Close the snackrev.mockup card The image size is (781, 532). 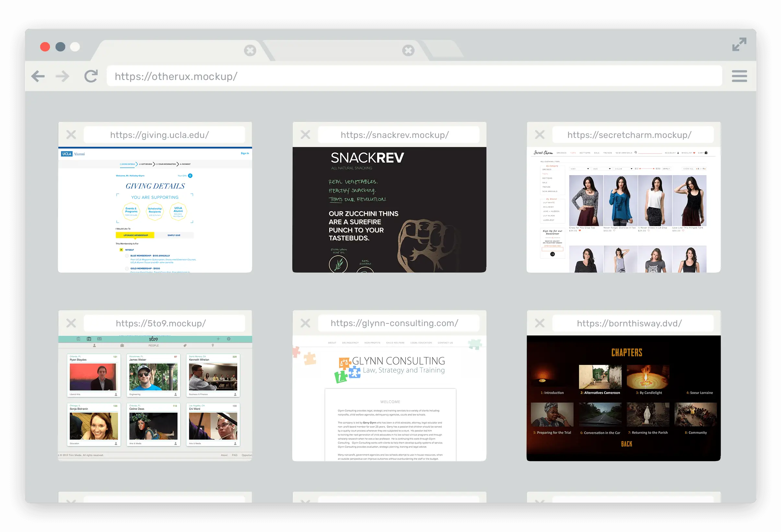click(x=305, y=135)
